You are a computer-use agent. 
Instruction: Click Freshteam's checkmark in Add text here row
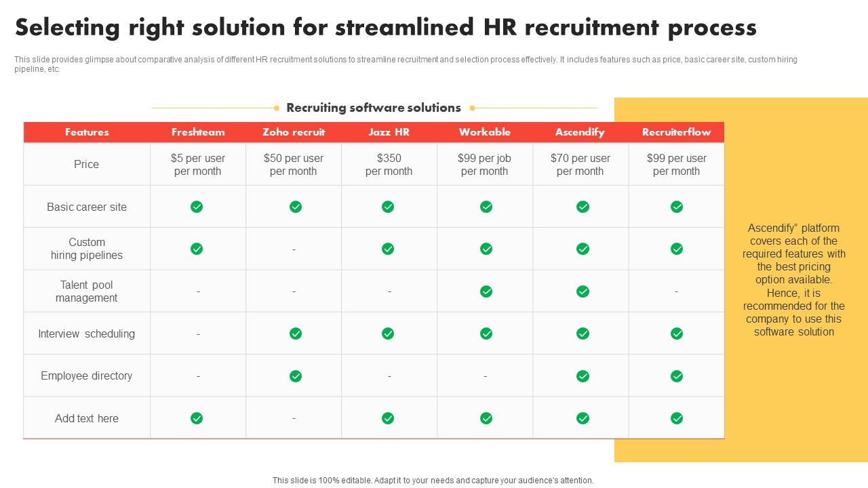pyautogui.click(x=197, y=418)
